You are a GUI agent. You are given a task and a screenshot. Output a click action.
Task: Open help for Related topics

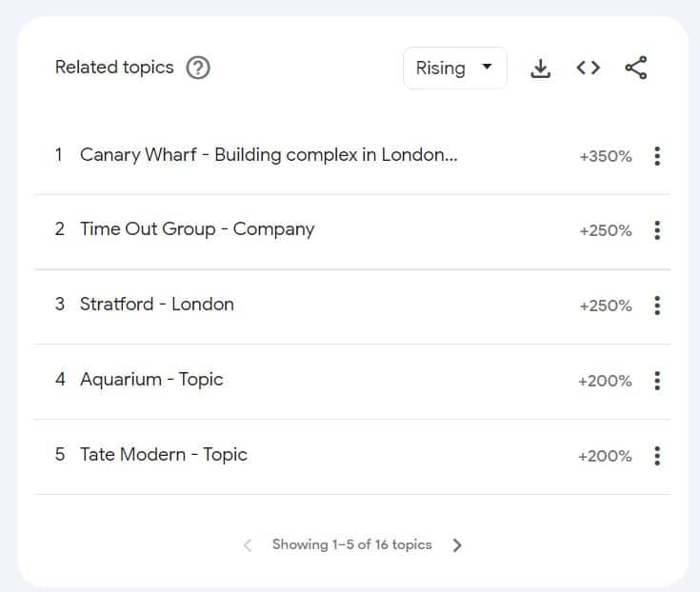click(198, 68)
